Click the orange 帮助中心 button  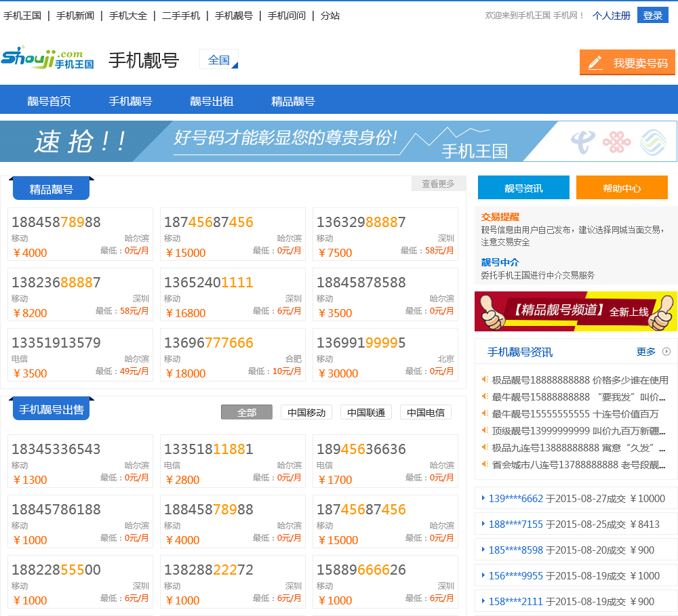pos(622,188)
